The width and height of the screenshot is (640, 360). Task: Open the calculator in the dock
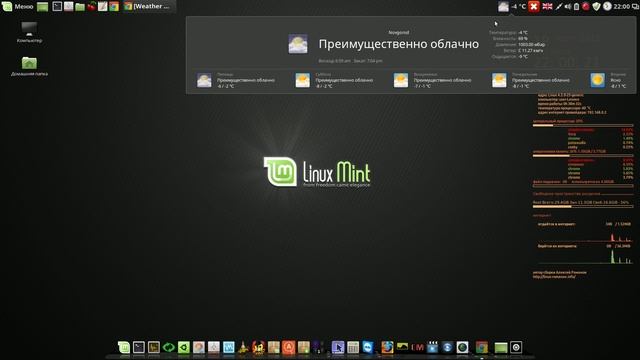coord(353,347)
